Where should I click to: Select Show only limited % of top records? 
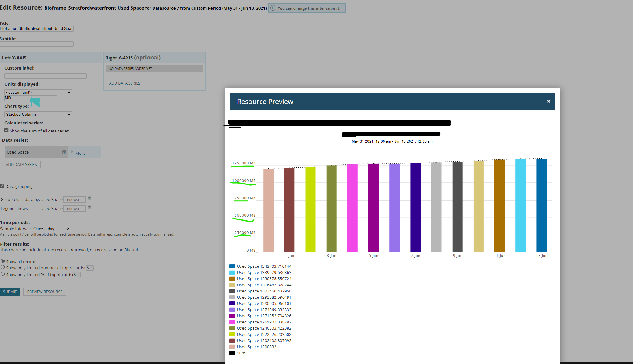[3, 274]
